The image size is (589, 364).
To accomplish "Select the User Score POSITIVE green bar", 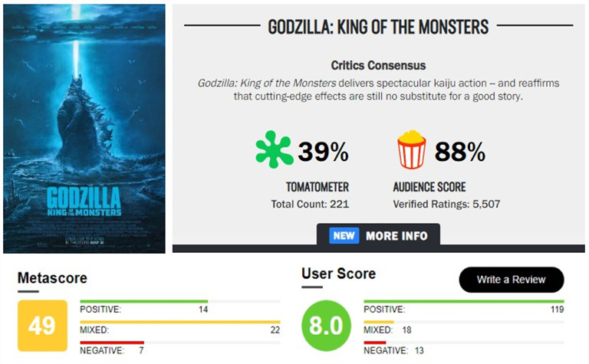I will coord(464,301).
